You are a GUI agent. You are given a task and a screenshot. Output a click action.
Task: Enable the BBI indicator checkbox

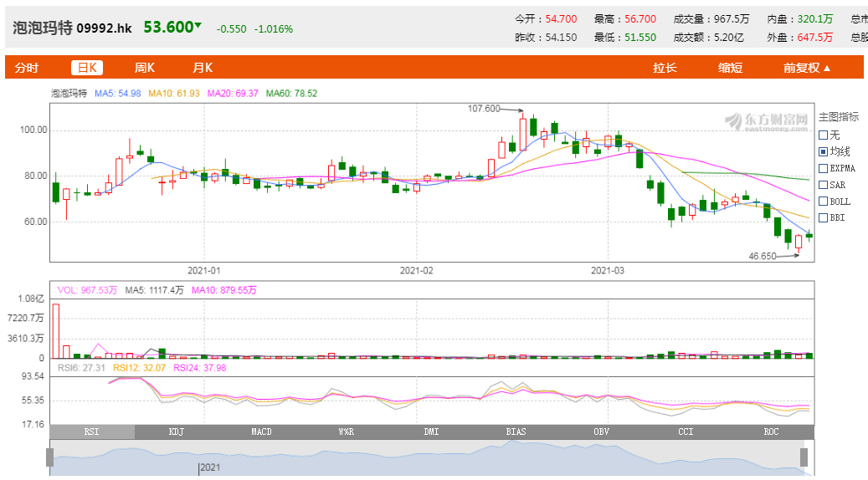823,218
